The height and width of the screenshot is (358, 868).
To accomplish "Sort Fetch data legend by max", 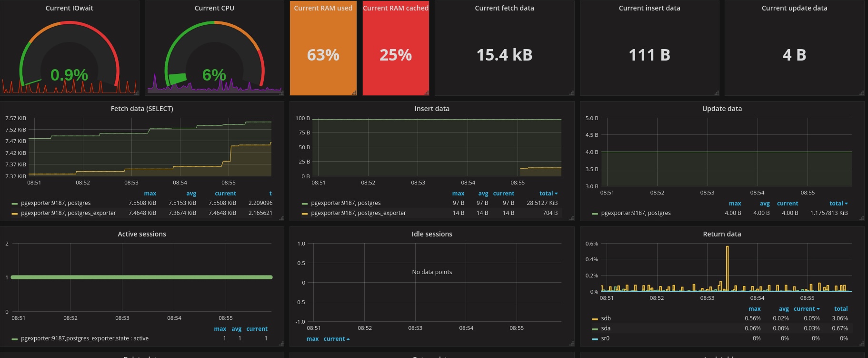I will pyautogui.click(x=150, y=194).
